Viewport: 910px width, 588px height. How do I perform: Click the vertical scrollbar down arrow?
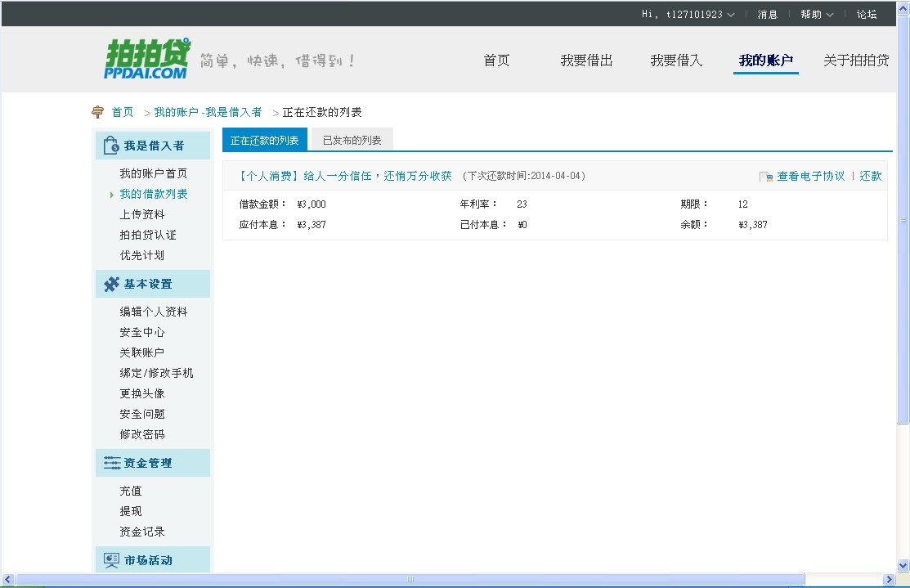[x=903, y=565]
